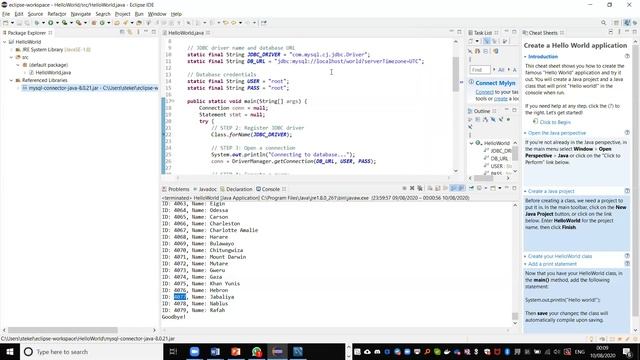Click the External Tools run icon

pyautogui.click(x=79, y=23)
